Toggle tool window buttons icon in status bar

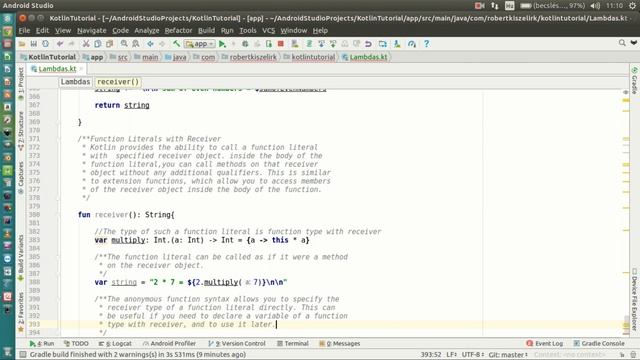pos(23,354)
